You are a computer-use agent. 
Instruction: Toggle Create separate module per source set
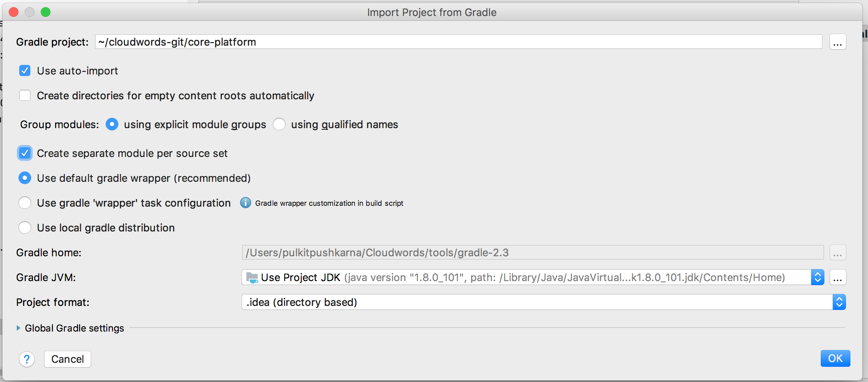tap(25, 153)
